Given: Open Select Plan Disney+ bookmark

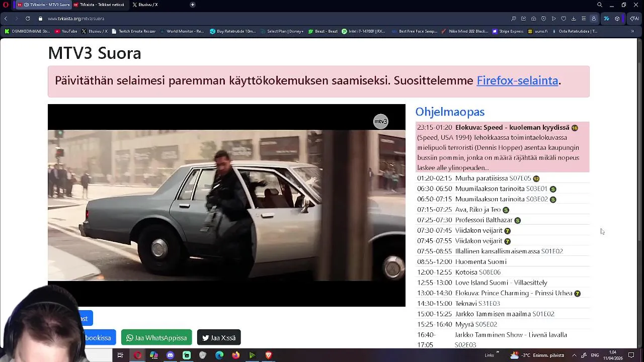Looking at the screenshot, I should click(282, 31).
